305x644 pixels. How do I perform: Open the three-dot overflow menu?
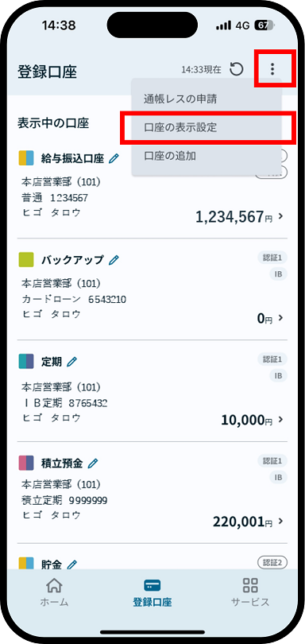click(272, 69)
